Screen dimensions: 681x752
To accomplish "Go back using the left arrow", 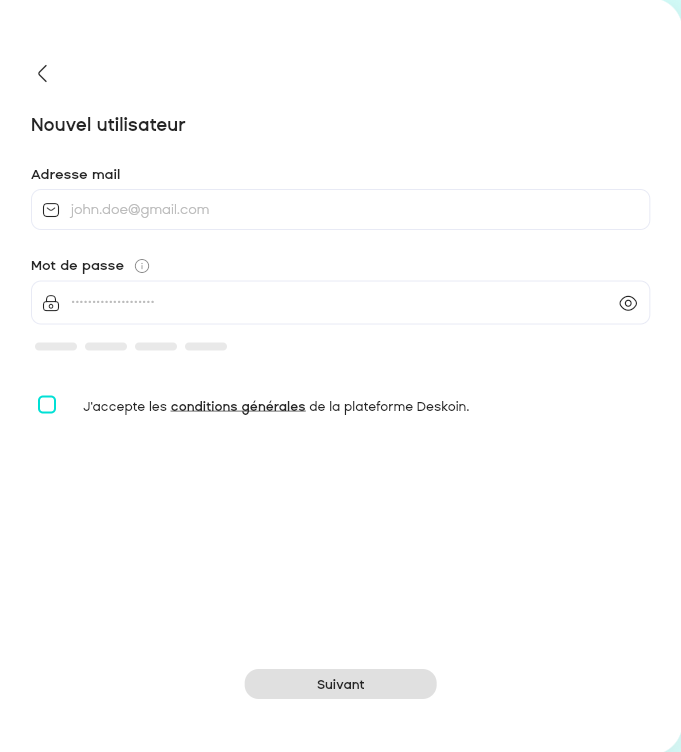I will 42,73.
